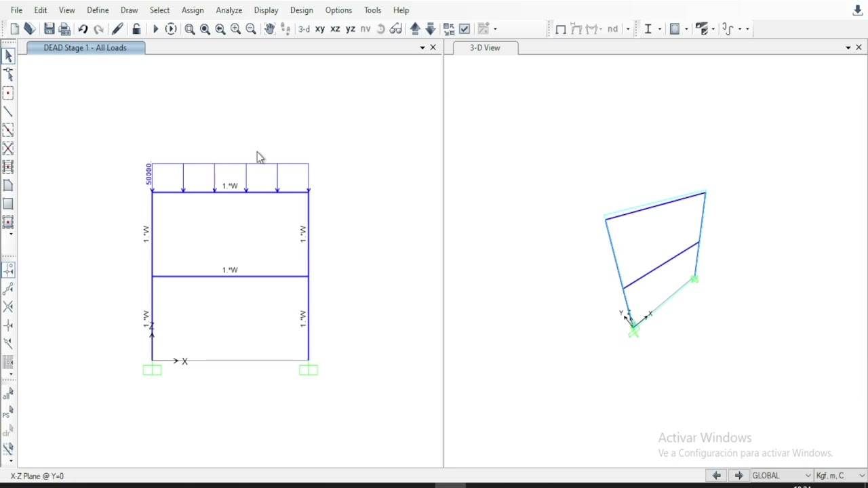Viewport: 868px width, 488px height.
Task: Open Set Display Options checkbox icon
Action: [x=465, y=28]
